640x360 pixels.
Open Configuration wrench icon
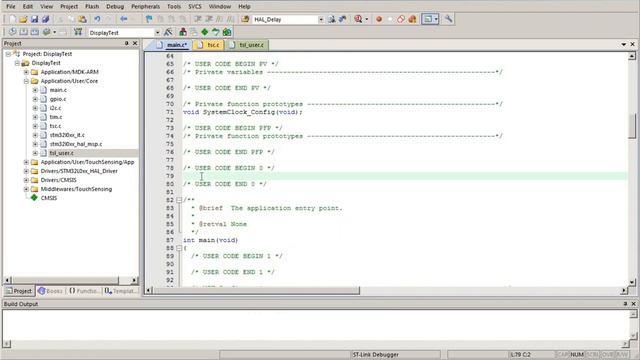(448, 19)
